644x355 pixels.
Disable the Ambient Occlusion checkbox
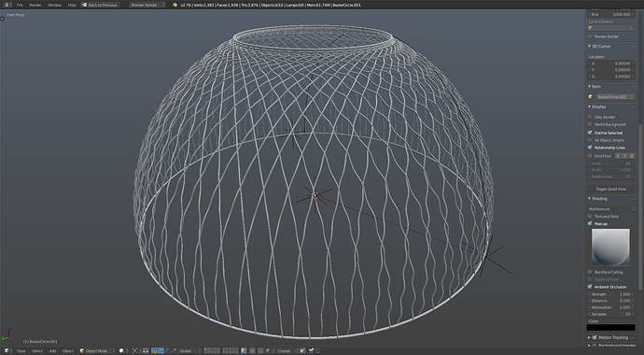(590, 287)
